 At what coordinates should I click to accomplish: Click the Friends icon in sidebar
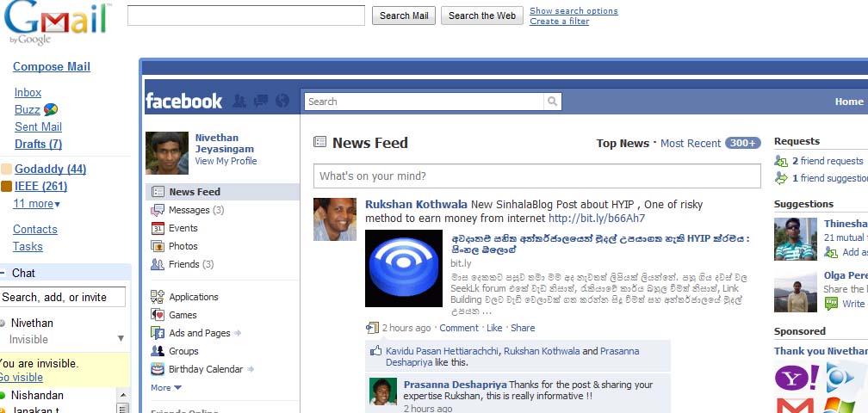pyautogui.click(x=158, y=264)
